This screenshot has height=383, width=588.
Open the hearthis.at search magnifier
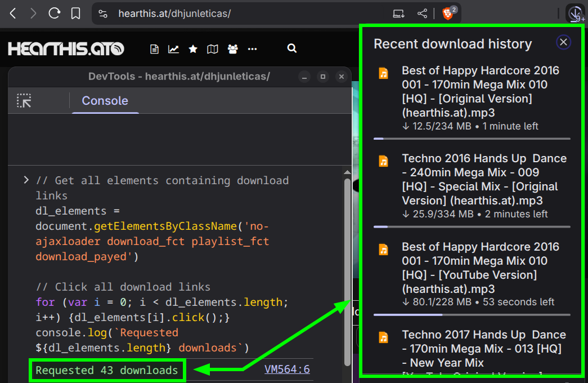292,48
